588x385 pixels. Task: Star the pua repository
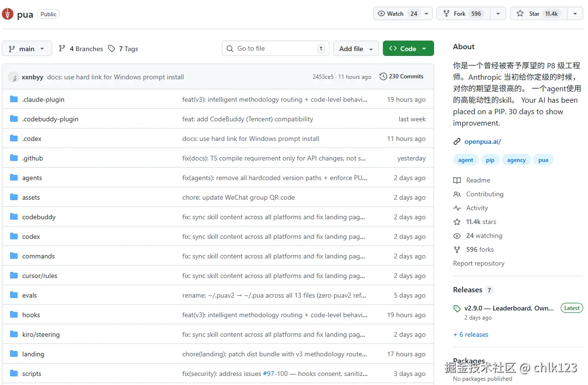pos(538,14)
